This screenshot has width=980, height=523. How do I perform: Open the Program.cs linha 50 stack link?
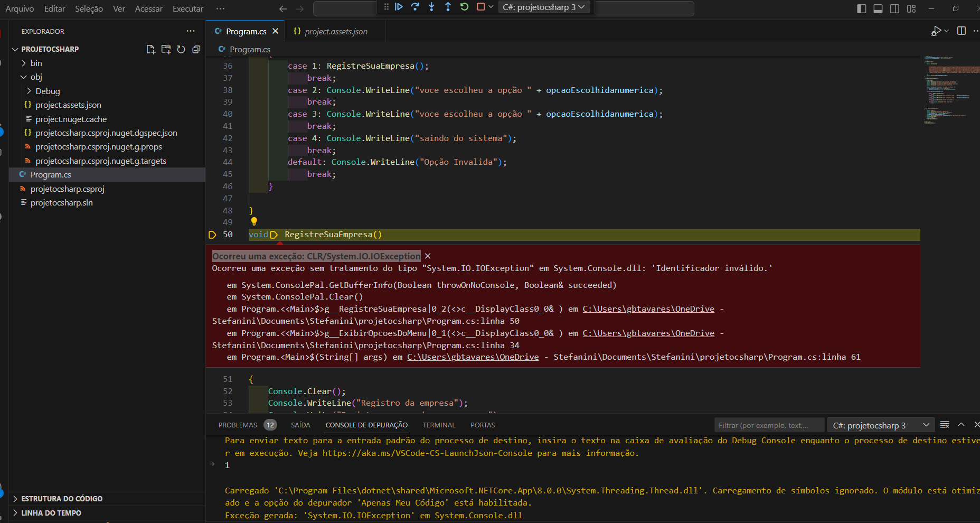click(648, 309)
